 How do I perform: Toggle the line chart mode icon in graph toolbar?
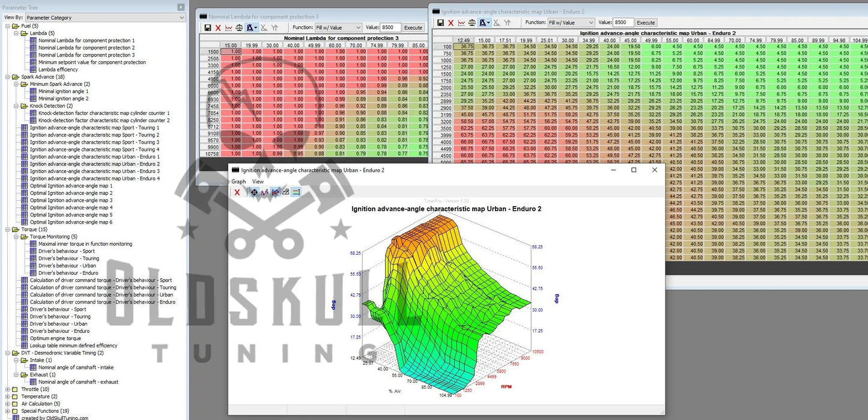click(x=275, y=192)
